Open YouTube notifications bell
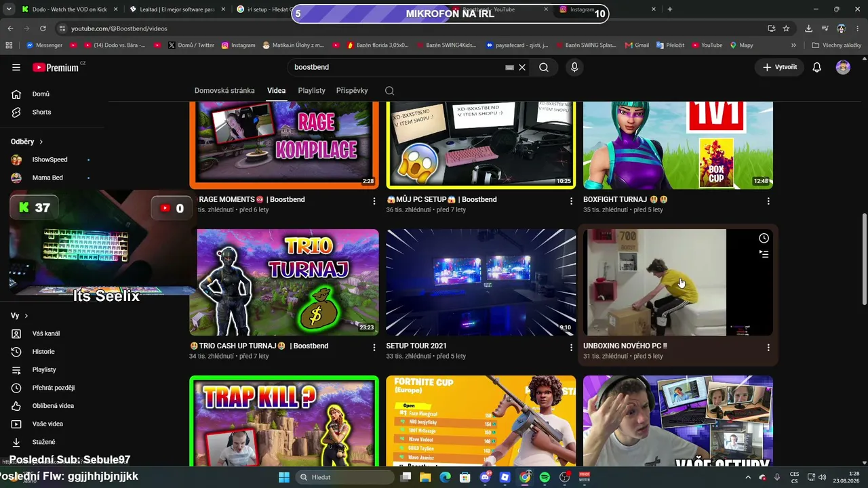The image size is (868, 488). 817,67
